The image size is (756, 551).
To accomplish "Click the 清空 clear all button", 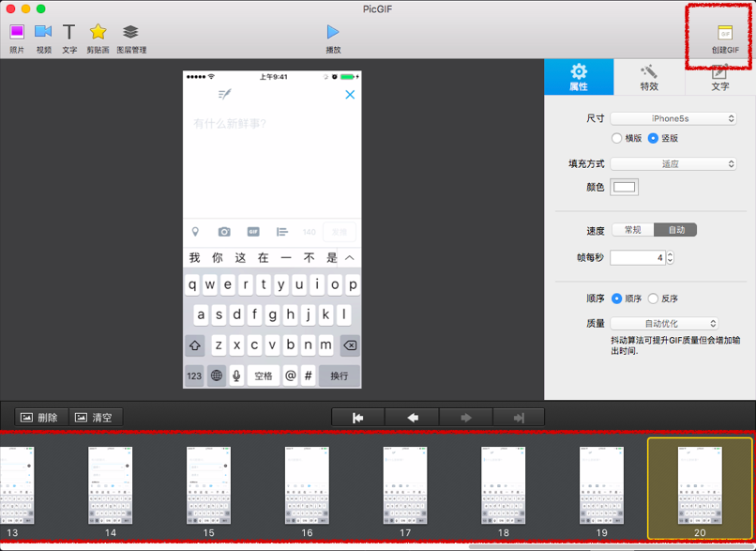I will click(x=94, y=418).
